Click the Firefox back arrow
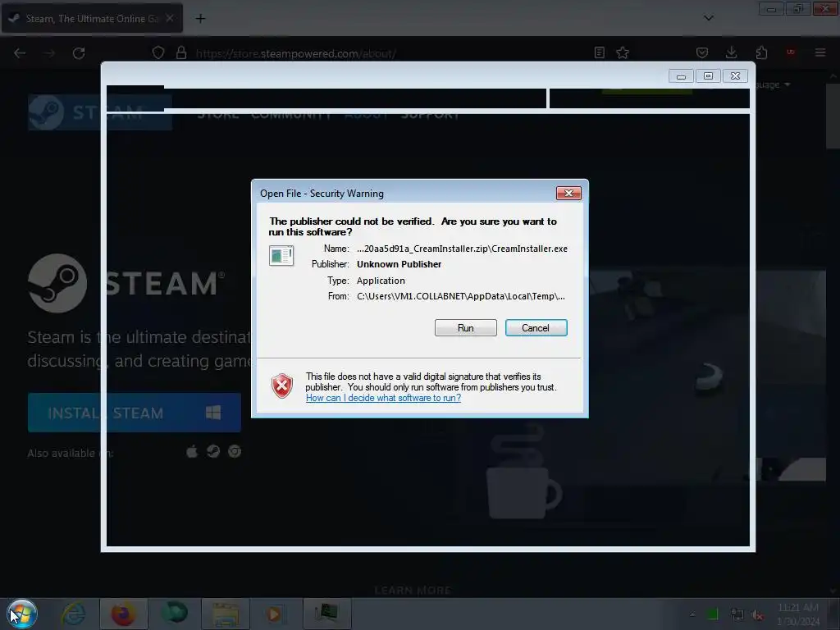This screenshot has height=630, width=840. click(20, 53)
